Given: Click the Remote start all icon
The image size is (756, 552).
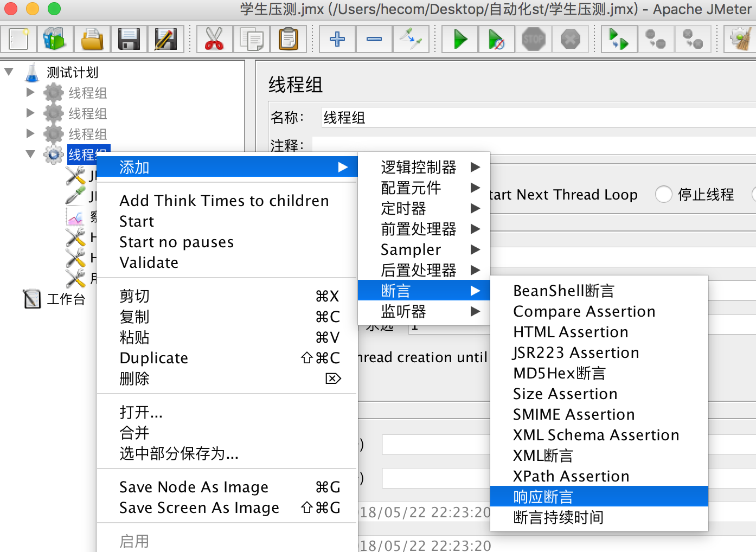Looking at the screenshot, I should pos(619,39).
